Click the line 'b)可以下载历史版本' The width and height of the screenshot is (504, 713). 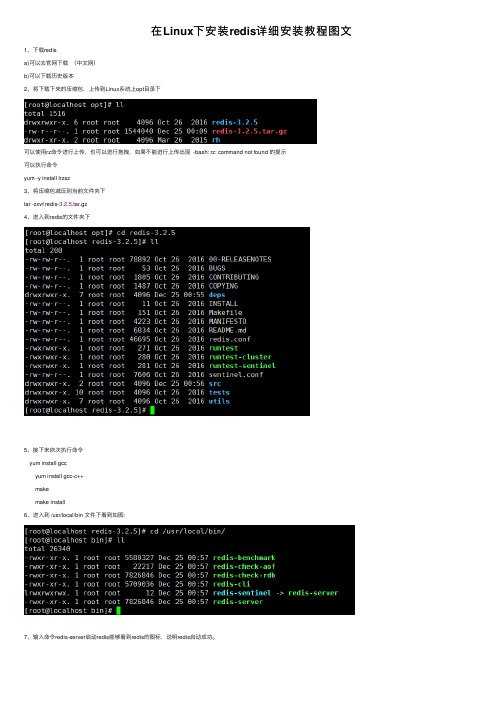pyautogui.click(x=49, y=76)
